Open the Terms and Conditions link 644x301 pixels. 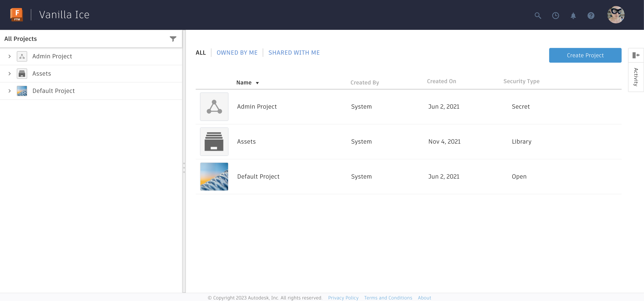click(388, 298)
